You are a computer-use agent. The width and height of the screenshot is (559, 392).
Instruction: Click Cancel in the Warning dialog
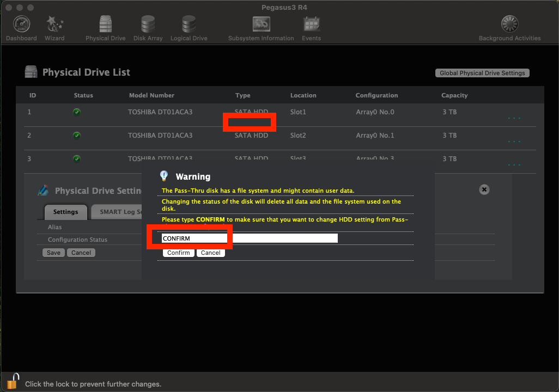pos(211,253)
